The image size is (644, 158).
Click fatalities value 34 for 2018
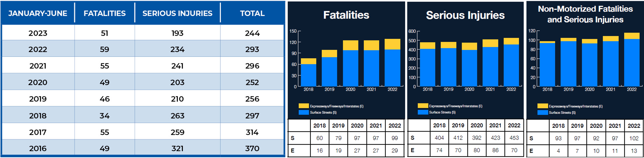tap(104, 116)
